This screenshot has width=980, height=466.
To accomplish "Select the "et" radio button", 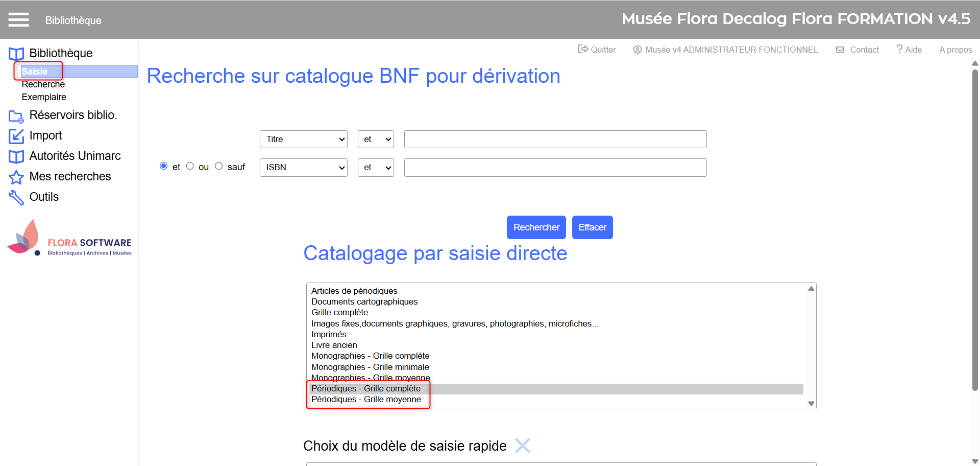I will (x=163, y=166).
